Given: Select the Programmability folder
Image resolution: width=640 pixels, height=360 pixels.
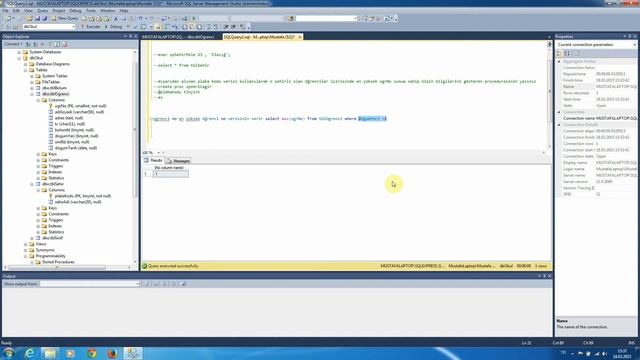Looking at the screenshot, I should coord(51,256).
